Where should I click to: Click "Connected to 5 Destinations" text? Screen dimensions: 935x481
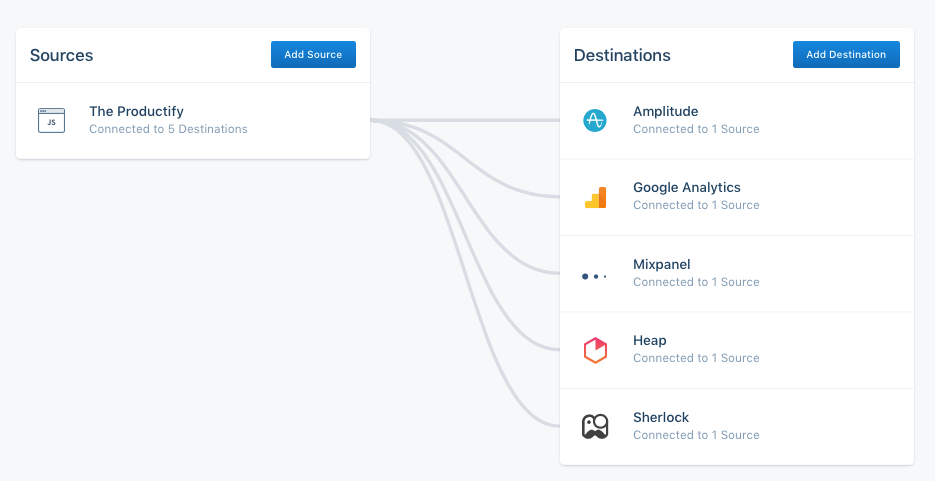pyautogui.click(x=168, y=129)
